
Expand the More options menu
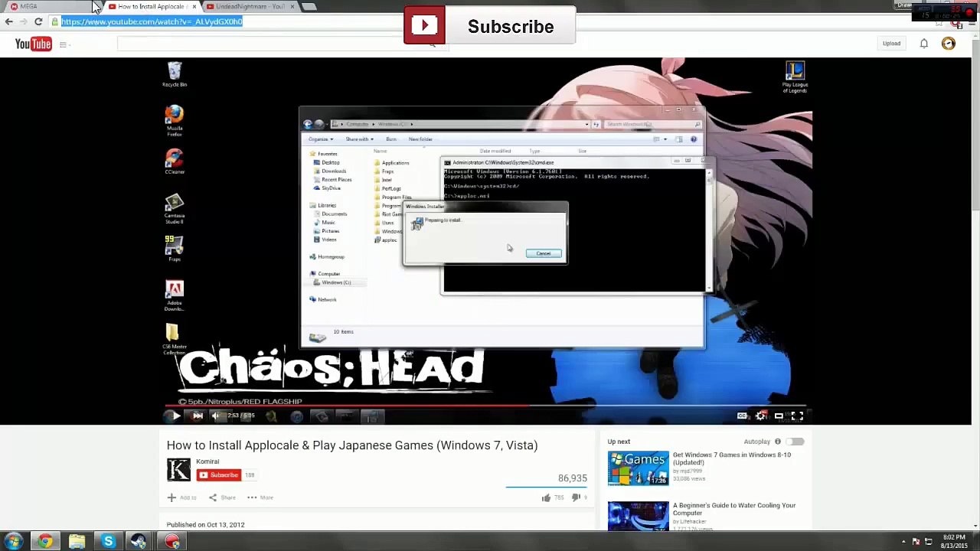260,497
